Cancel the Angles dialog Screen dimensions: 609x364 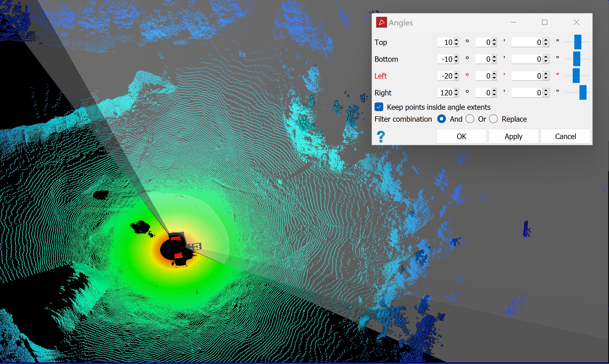pyautogui.click(x=565, y=136)
